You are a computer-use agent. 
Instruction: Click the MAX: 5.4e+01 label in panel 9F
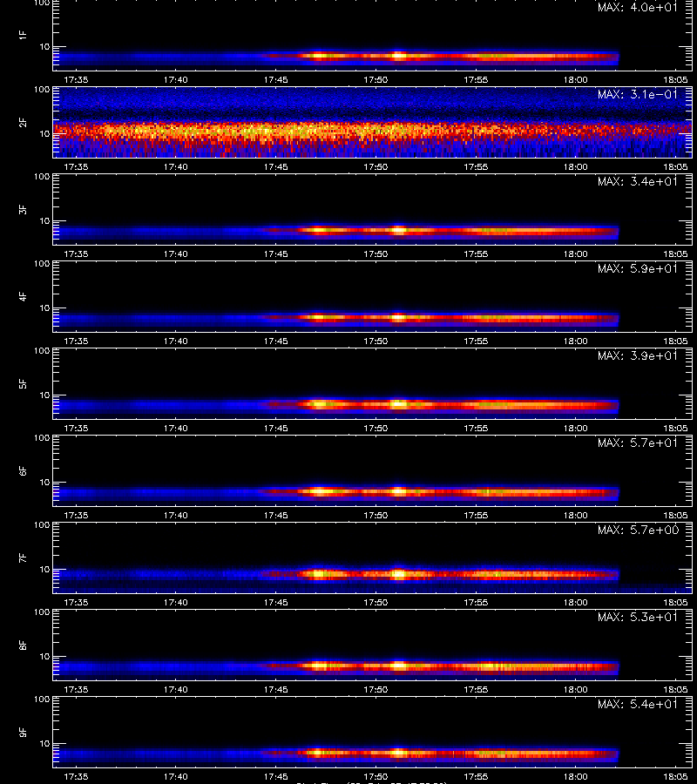click(x=638, y=704)
